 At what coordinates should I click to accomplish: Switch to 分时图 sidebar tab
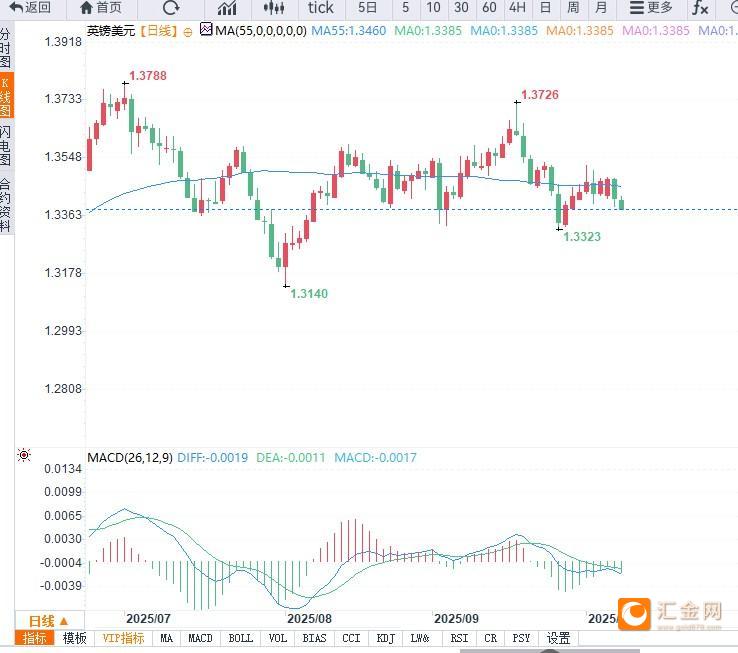pyautogui.click(x=6, y=48)
